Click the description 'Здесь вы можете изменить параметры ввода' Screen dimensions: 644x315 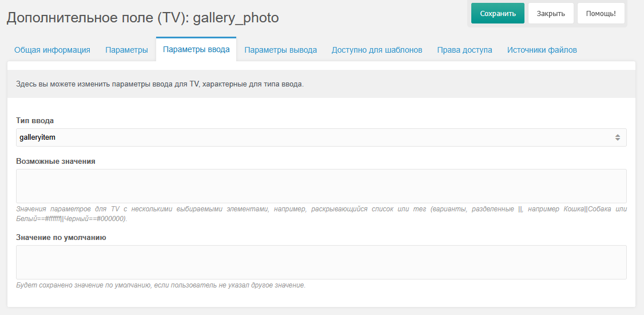[160, 84]
